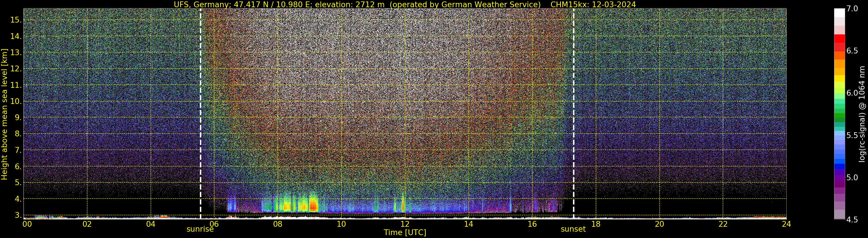Select the white dashed sunset marker line
The height and width of the screenshot is (238, 868).
tap(574, 114)
